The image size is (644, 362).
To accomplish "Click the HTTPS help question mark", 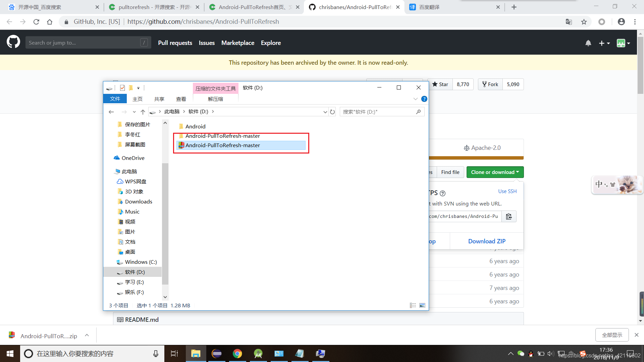I will [442, 193].
